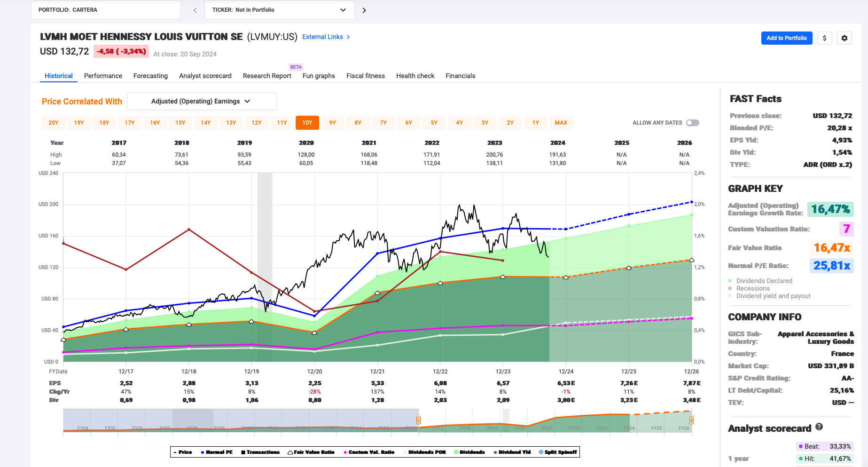Toggle Dividend yield and payout option
Image resolution: width=868 pixels, height=467 pixels.
[x=769, y=296]
